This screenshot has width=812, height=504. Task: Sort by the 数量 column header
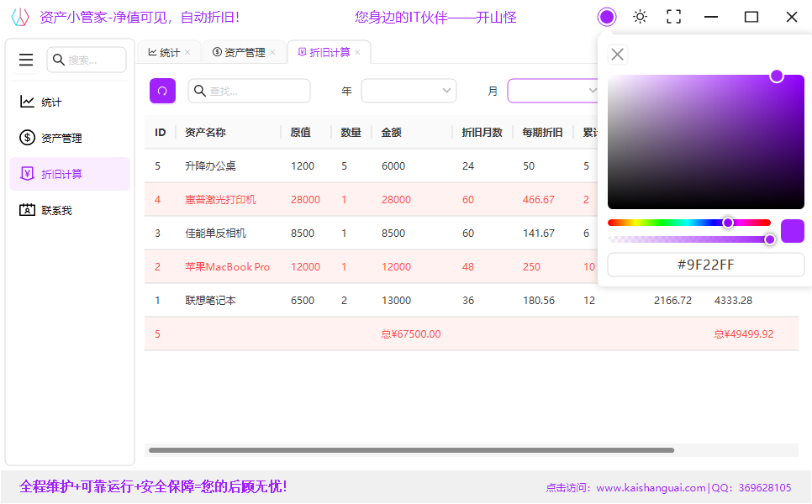coord(351,133)
